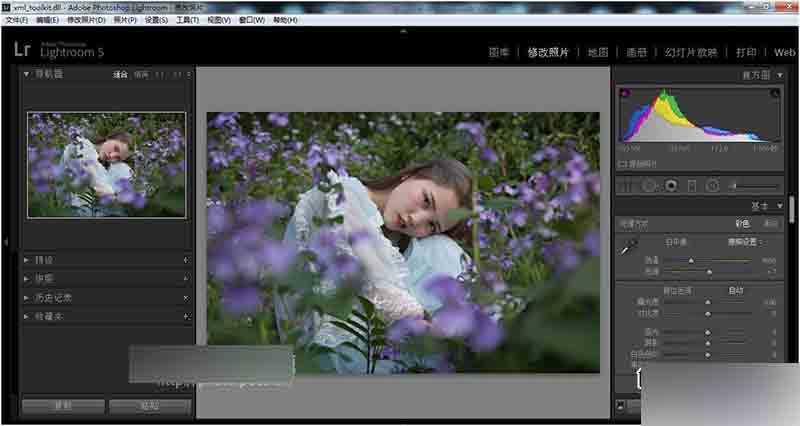Screen dimensions: 800x426
Task: Open the 文件(F) menu
Action: [x=17, y=20]
